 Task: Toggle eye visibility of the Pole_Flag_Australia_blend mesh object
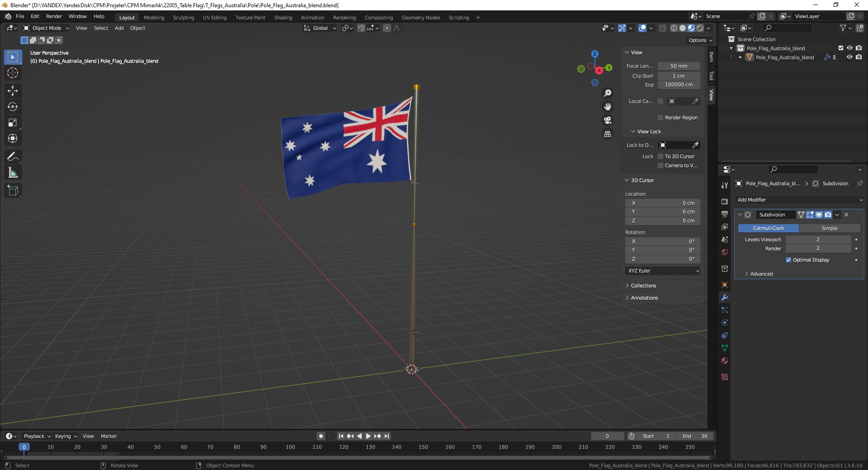(x=849, y=57)
